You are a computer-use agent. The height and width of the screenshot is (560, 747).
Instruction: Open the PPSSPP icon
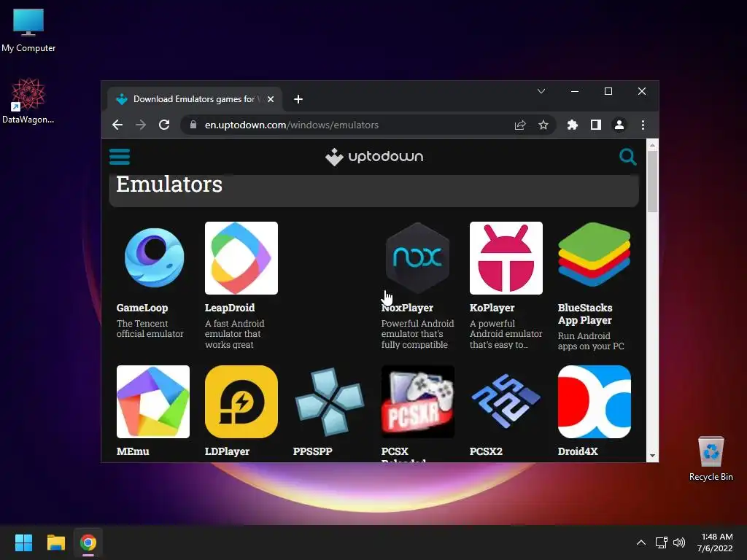(330, 402)
